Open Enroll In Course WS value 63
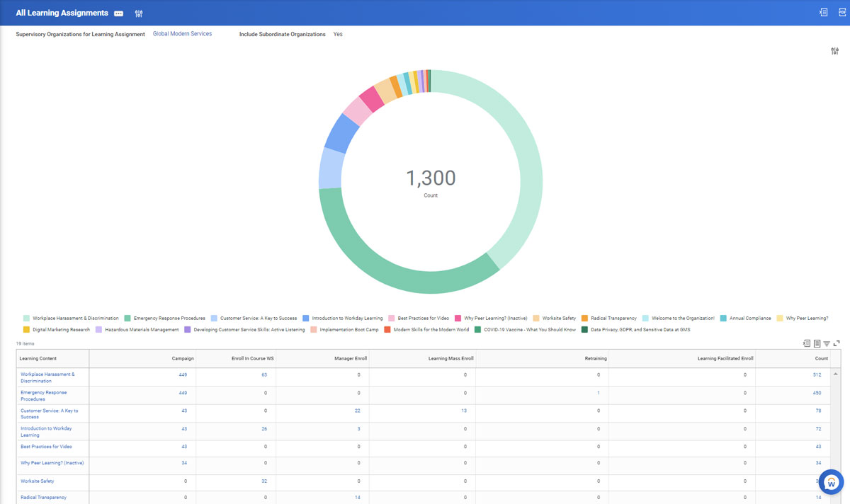Image resolution: width=850 pixels, height=504 pixels. 264,374
